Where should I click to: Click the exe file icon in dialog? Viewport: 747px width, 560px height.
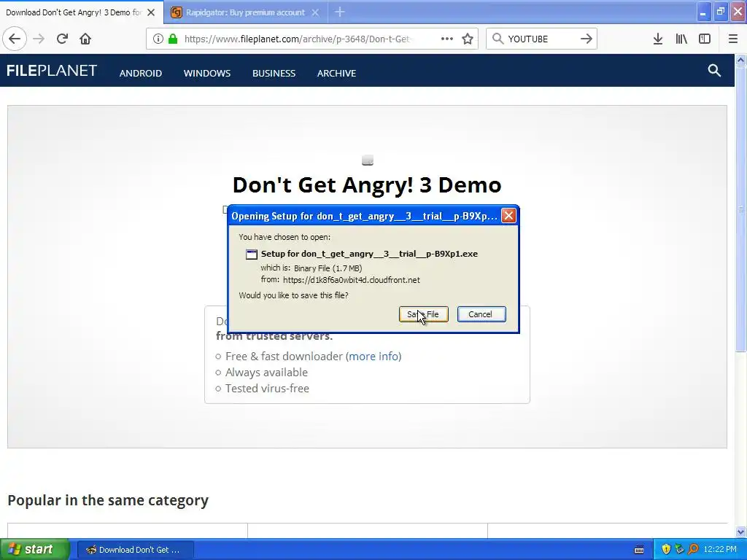pos(252,254)
